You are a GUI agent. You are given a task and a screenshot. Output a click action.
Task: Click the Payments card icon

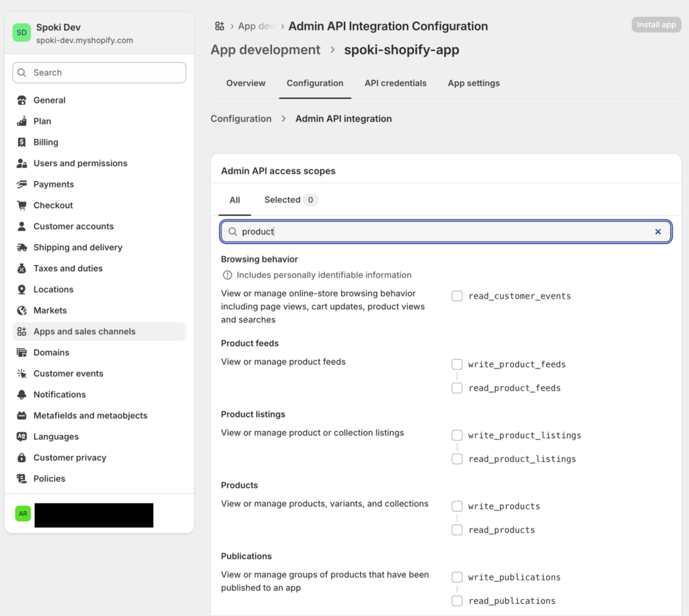pyautogui.click(x=22, y=184)
